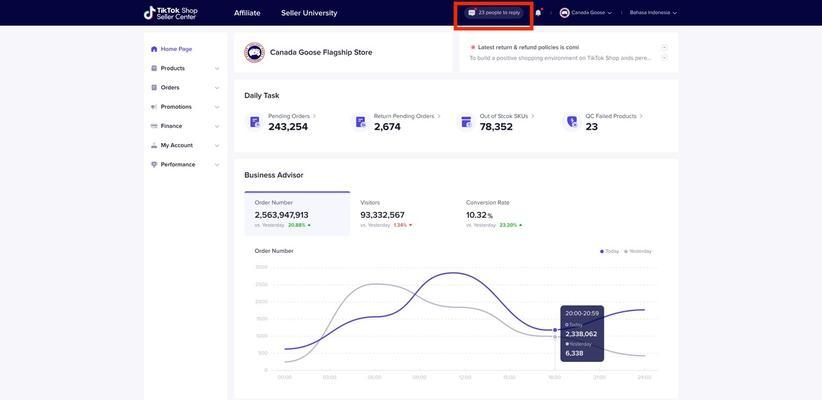Image resolution: width=822 pixels, height=400 pixels.
Task: Expand the Performance menu chevron
Action: (x=217, y=165)
